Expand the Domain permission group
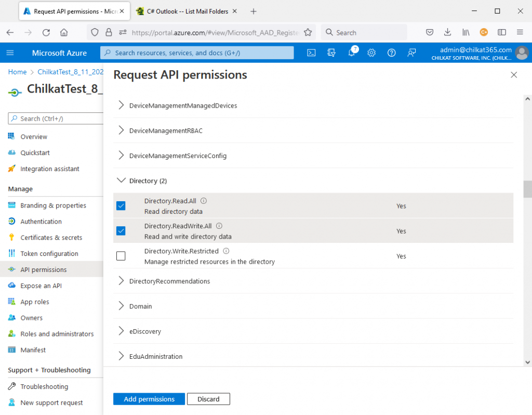The width and height of the screenshot is (532, 415). (121, 306)
